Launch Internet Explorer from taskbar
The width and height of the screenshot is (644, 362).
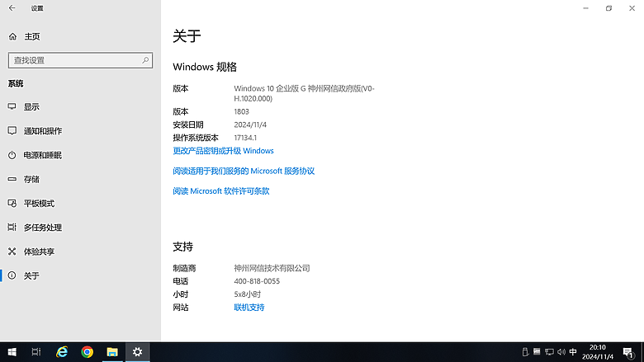[62, 352]
